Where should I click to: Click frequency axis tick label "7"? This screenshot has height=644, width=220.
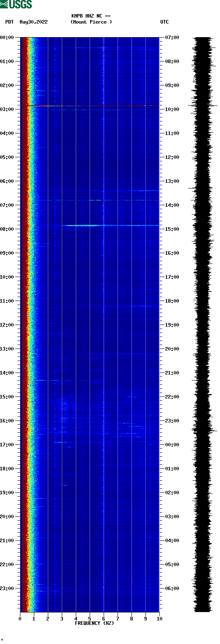coord(118,619)
